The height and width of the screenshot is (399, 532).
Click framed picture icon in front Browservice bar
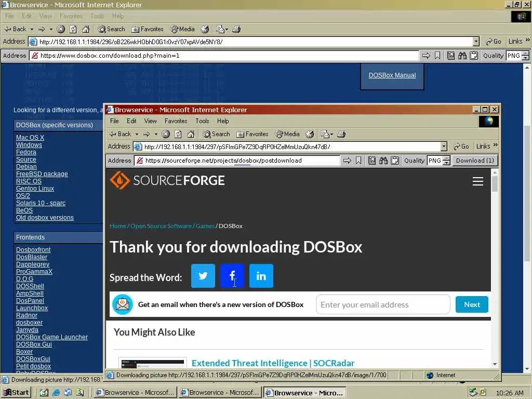pos(372,161)
